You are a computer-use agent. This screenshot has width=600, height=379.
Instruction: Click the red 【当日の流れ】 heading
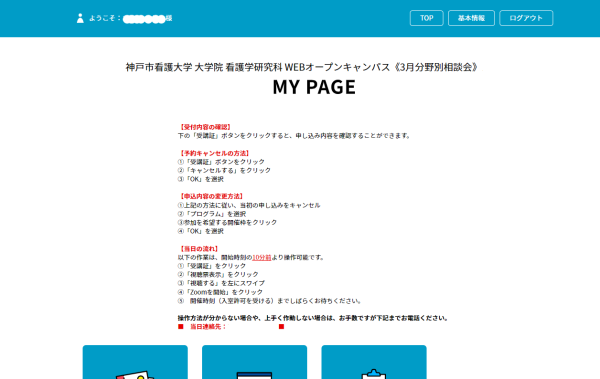[x=199, y=248]
